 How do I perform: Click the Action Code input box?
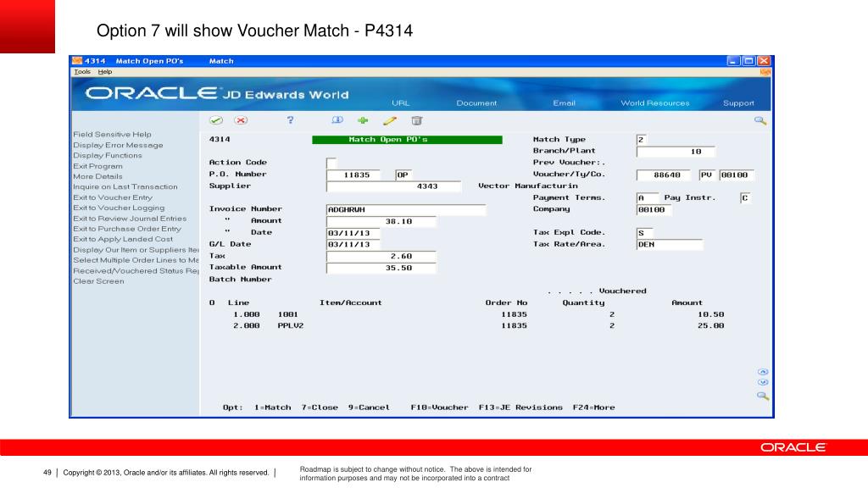[x=331, y=163]
